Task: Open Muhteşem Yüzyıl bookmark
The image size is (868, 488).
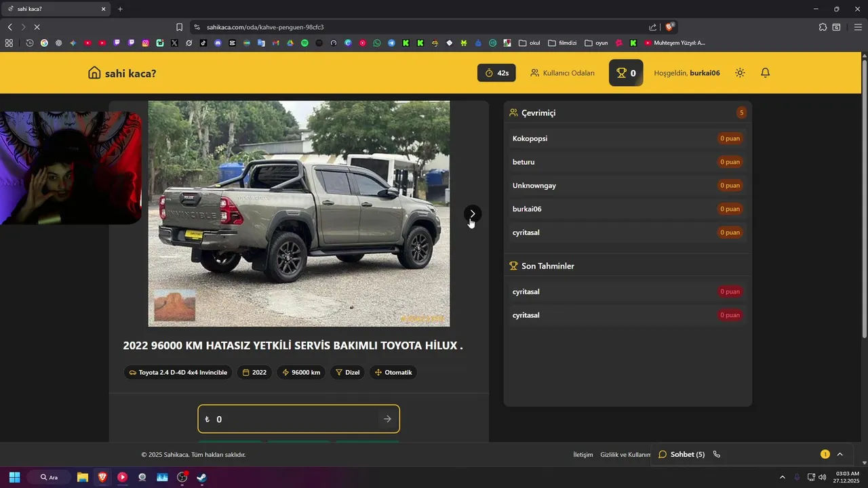Action: tap(675, 43)
